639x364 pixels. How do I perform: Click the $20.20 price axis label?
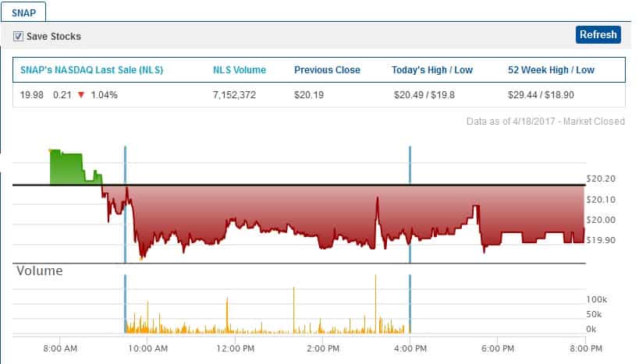coord(601,178)
